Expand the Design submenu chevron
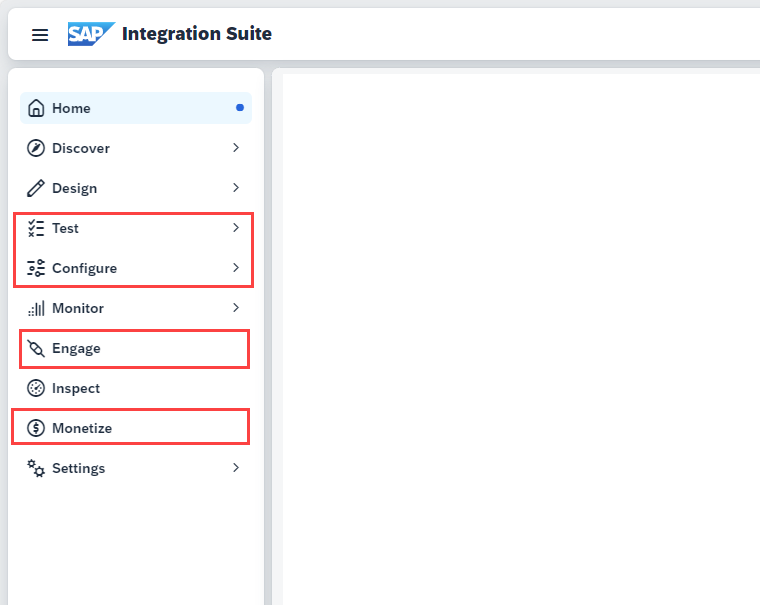 (x=236, y=188)
